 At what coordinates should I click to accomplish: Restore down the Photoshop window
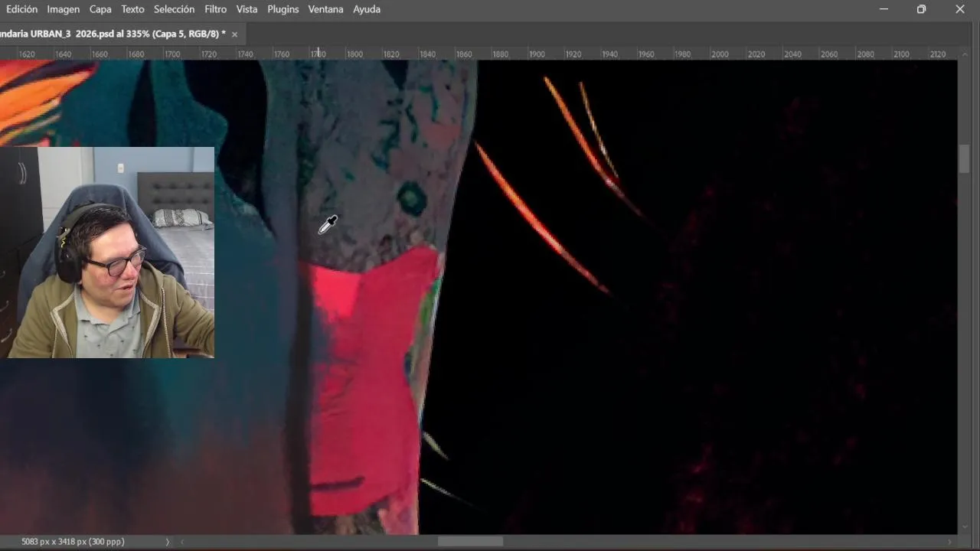[x=921, y=9]
